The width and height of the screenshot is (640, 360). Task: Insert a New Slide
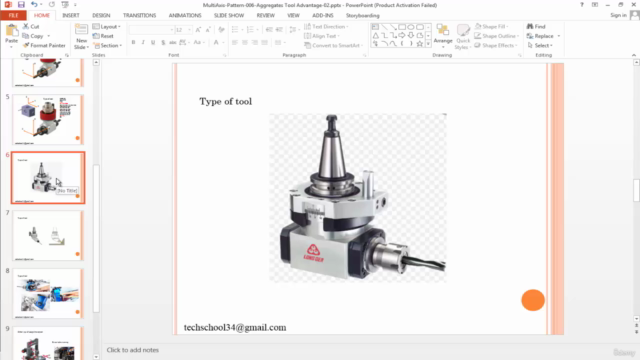click(81, 37)
